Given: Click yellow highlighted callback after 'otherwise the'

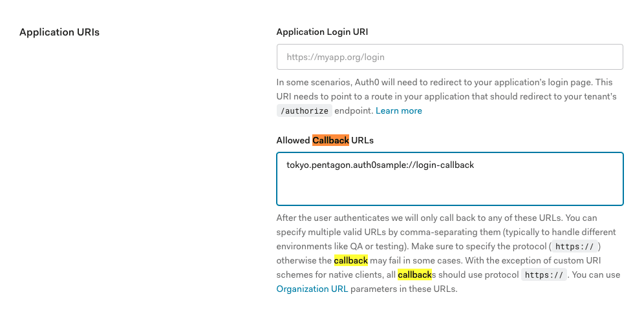Looking at the screenshot, I should (x=350, y=261).
